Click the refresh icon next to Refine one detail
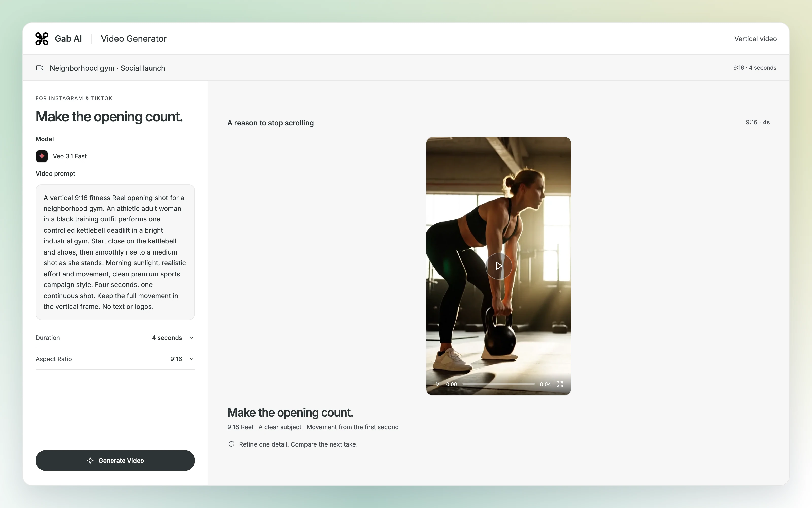The height and width of the screenshot is (508, 812). click(231, 444)
